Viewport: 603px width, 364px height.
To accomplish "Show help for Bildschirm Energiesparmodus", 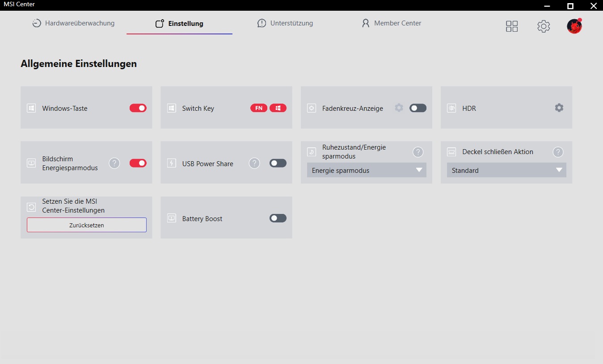I will (114, 163).
